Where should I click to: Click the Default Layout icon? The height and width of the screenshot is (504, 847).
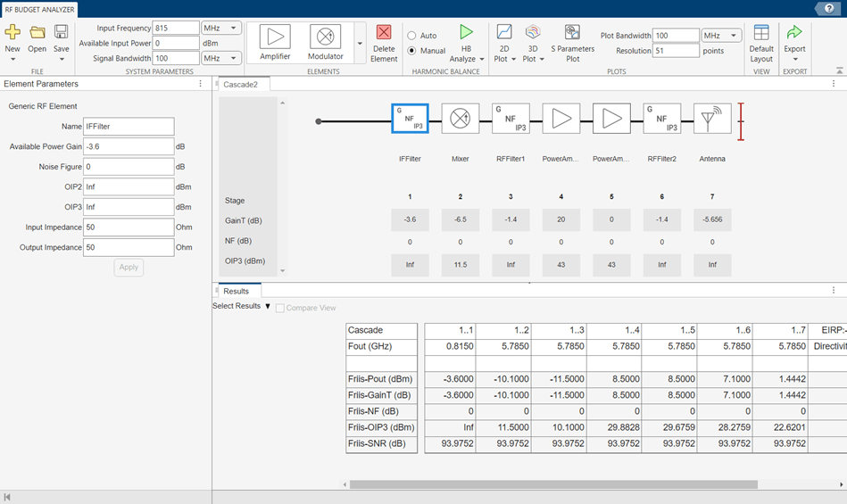point(761,33)
